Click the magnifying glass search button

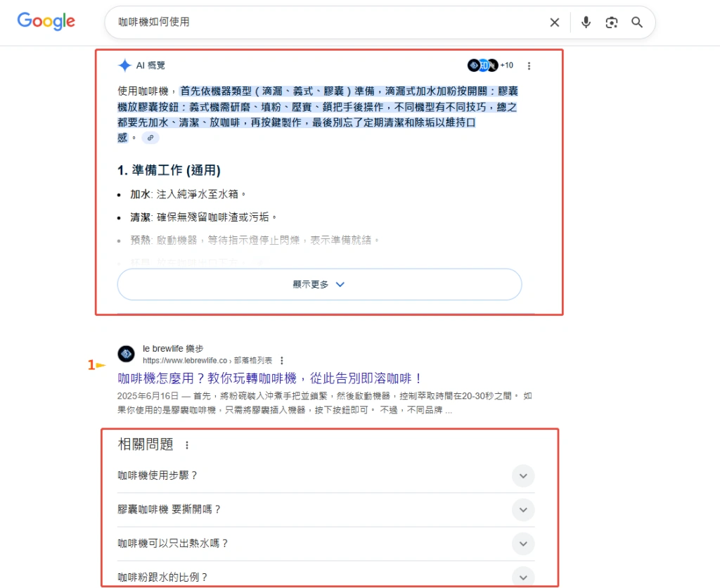coord(637,23)
